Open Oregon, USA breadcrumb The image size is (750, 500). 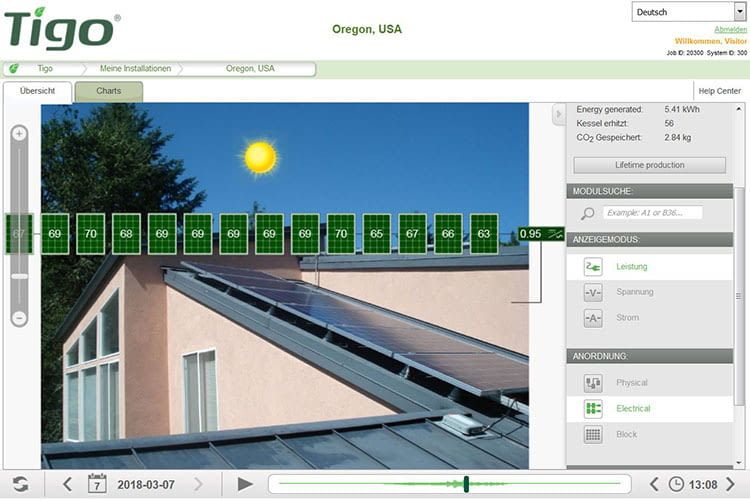tap(250, 68)
